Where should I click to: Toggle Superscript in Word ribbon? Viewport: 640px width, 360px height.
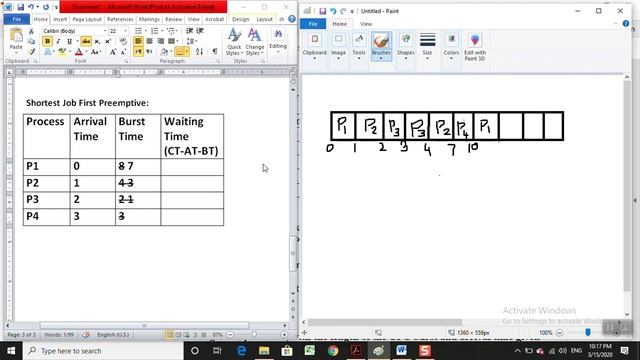[x=108, y=41]
